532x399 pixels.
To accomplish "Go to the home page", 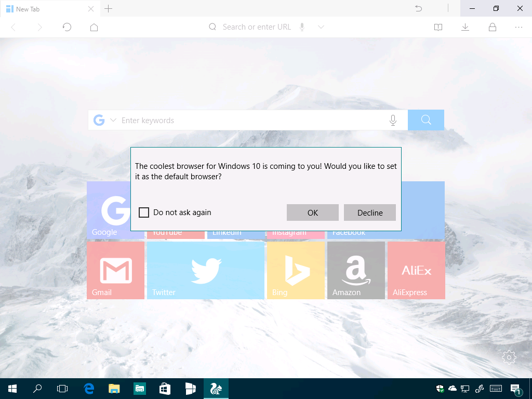I will pyautogui.click(x=94, y=27).
